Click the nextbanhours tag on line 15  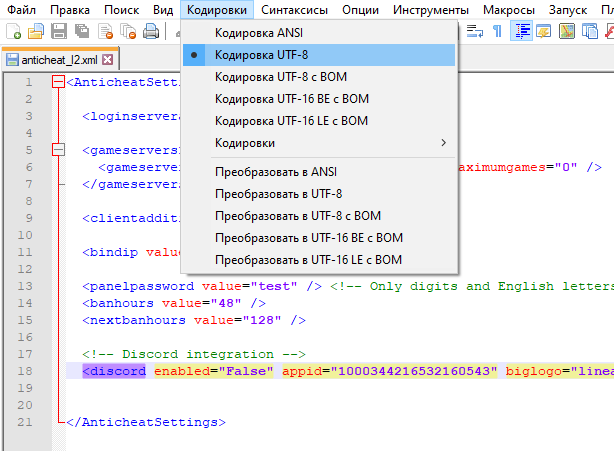pos(134,320)
